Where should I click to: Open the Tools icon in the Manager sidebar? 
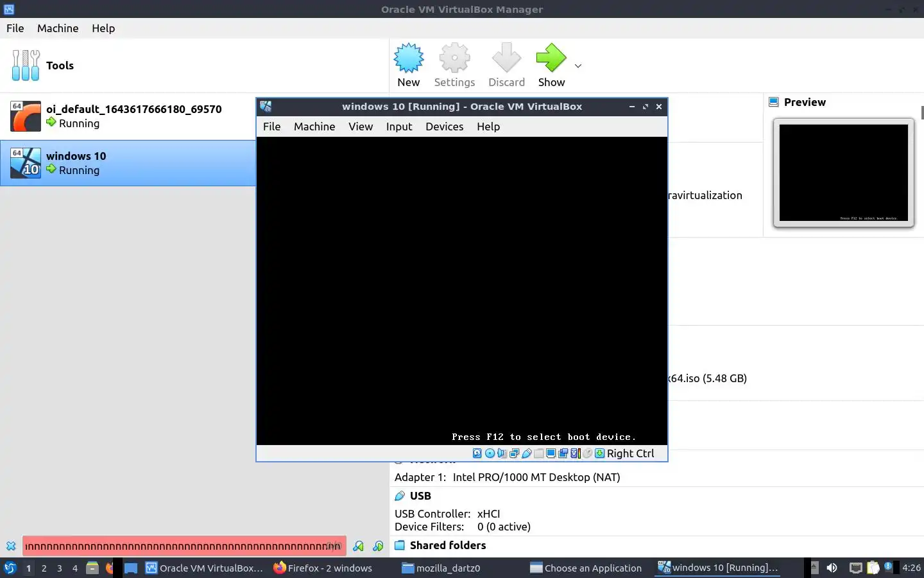pyautogui.click(x=26, y=66)
